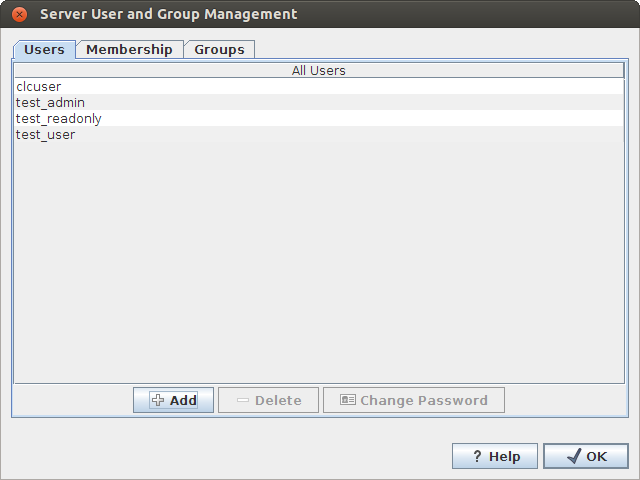This screenshot has height=480, width=640.
Task: Click the All Users column header
Action: click(318, 71)
